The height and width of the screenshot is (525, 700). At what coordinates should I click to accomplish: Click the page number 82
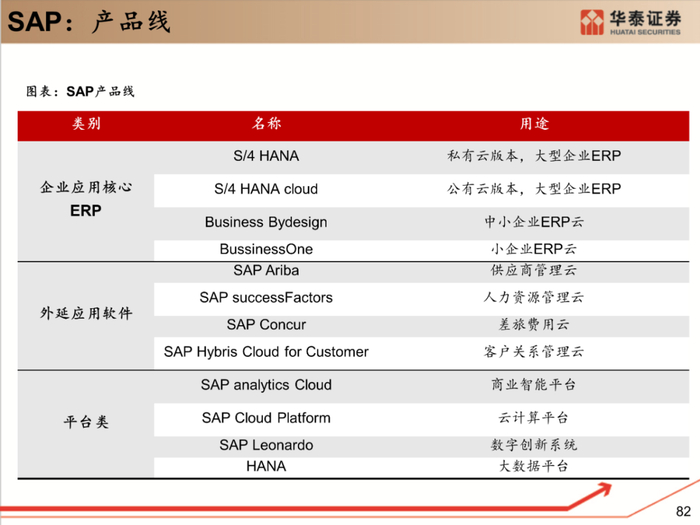[x=683, y=511]
